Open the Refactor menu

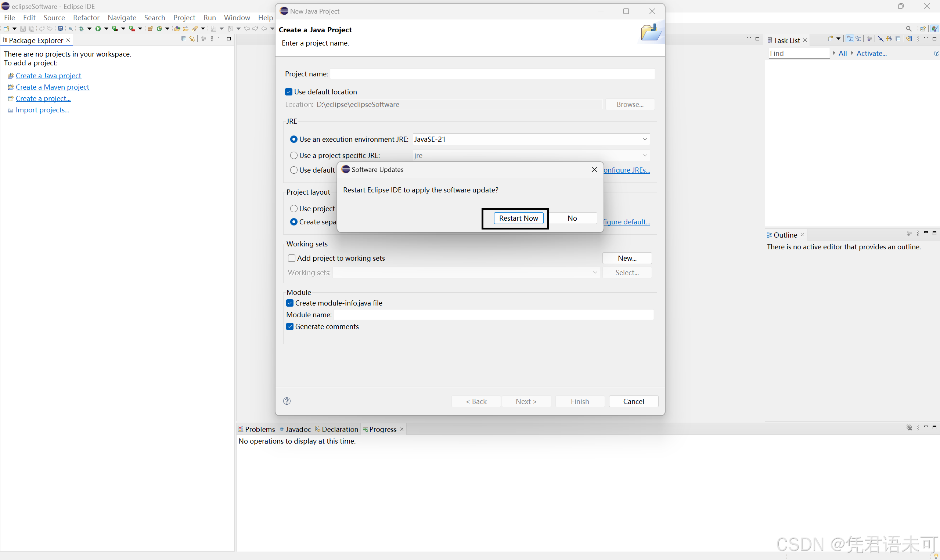[86, 18]
